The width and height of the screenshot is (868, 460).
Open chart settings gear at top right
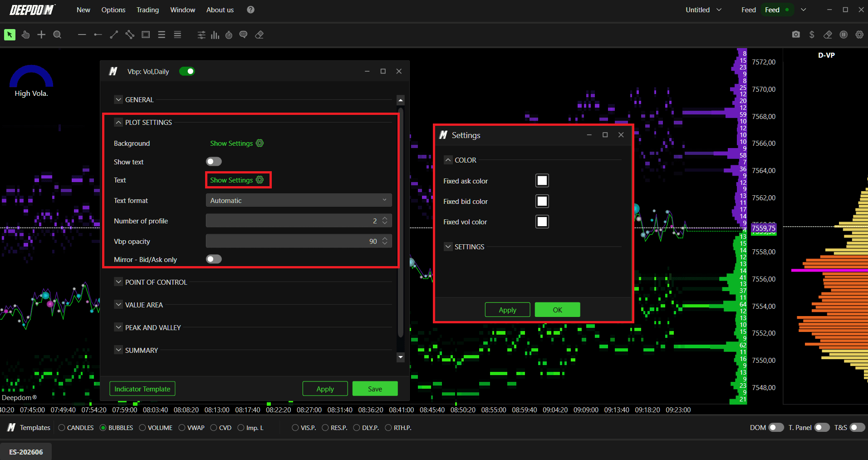[x=859, y=35]
